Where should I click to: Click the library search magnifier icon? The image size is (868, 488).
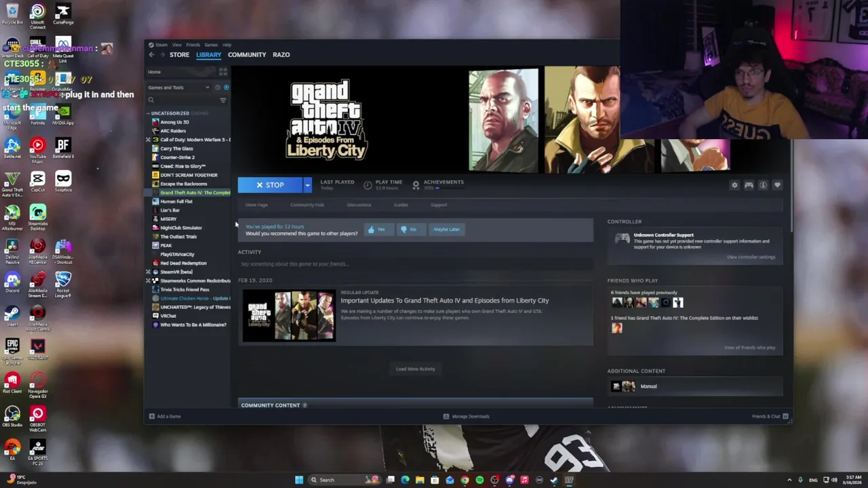[151, 100]
